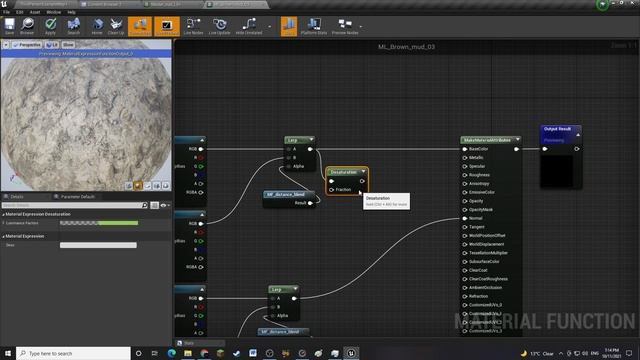Open the Lit view mode menu
The width and height of the screenshot is (640, 360).
52,45
